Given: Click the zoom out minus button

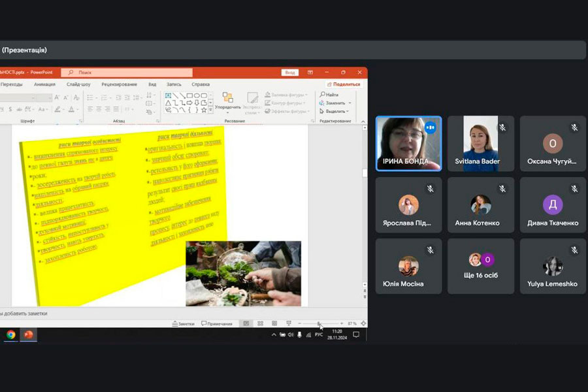Looking at the screenshot, I should click(x=300, y=323).
